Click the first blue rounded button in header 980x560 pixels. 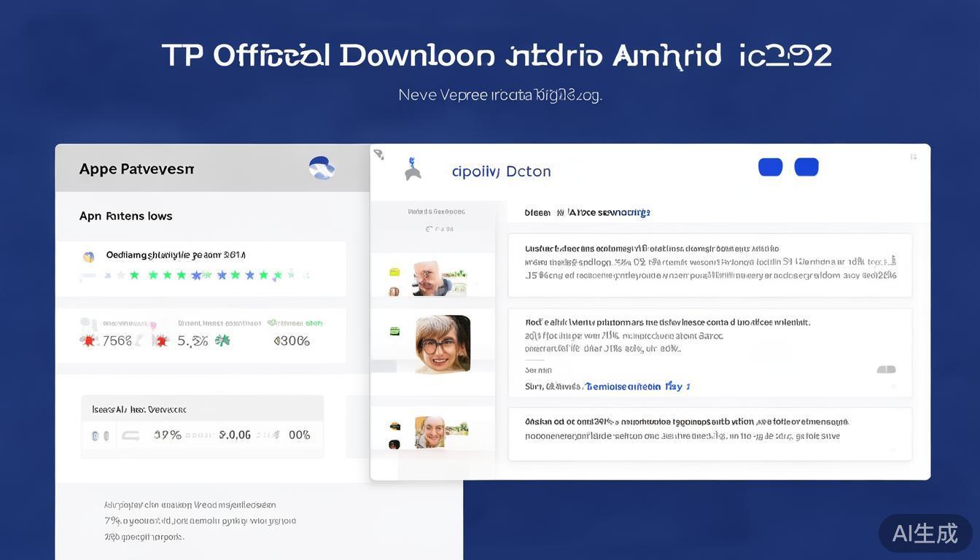click(770, 167)
